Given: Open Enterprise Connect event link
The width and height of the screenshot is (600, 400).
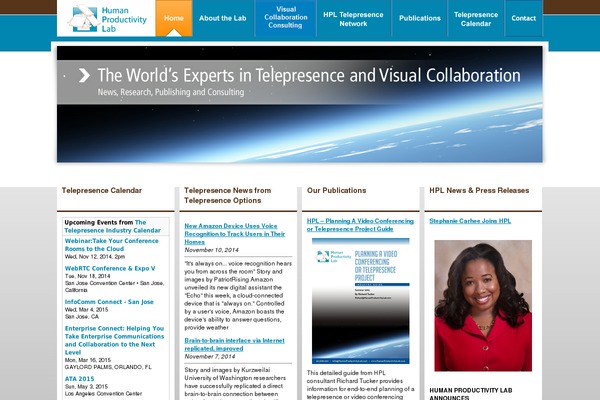Looking at the screenshot, I should (x=114, y=340).
